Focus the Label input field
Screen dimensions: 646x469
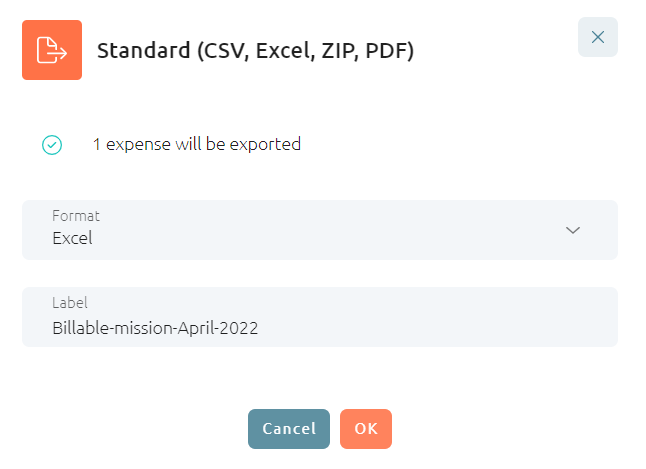click(x=320, y=317)
